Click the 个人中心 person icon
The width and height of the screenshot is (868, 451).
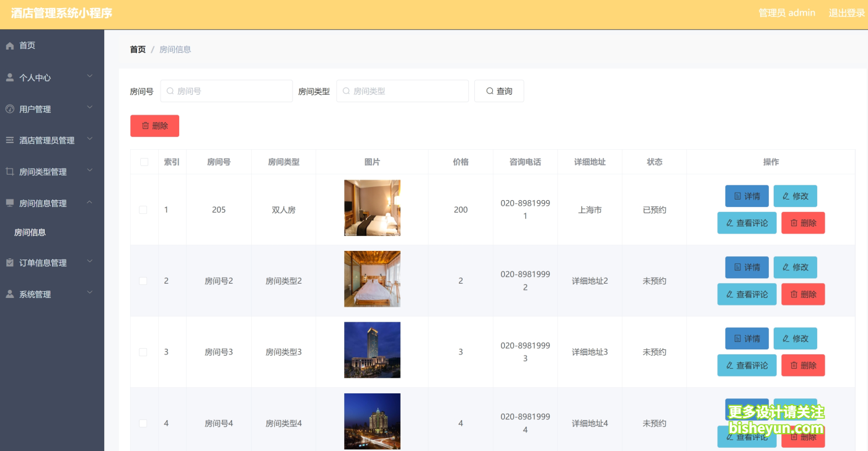(x=9, y=77)
